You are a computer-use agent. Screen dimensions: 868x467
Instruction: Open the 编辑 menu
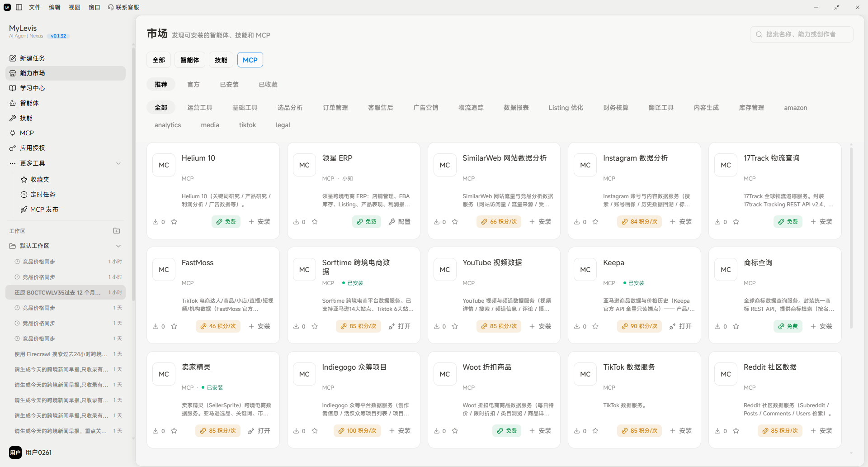(x=55, y=7)
